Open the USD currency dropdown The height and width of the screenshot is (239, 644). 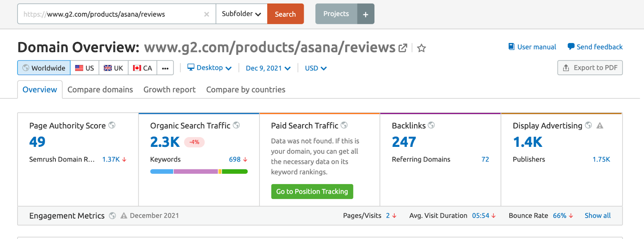coord(316,68)
